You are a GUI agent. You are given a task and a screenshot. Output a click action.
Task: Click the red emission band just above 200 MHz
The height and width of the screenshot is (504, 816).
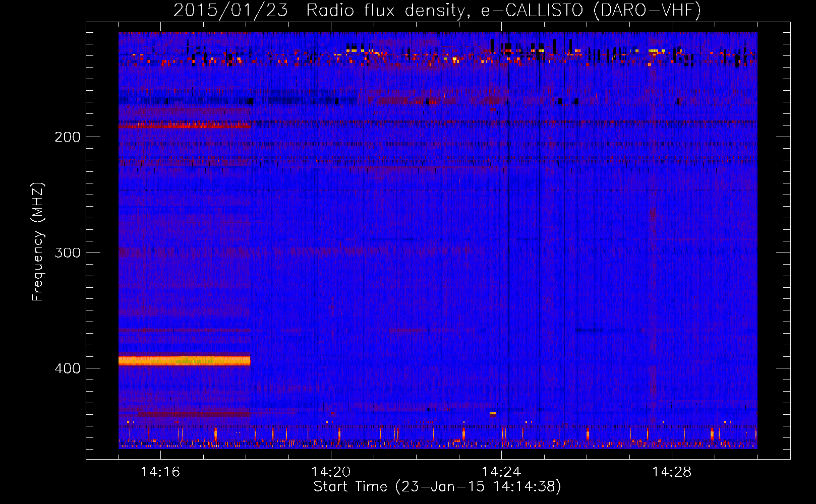tap(185, 124)
